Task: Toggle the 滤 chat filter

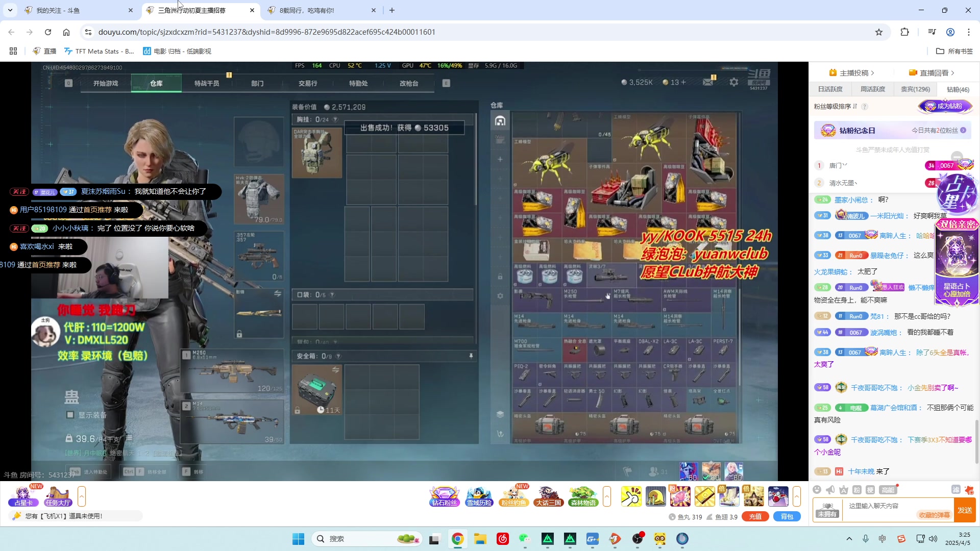Action: (x=956, y=490)
